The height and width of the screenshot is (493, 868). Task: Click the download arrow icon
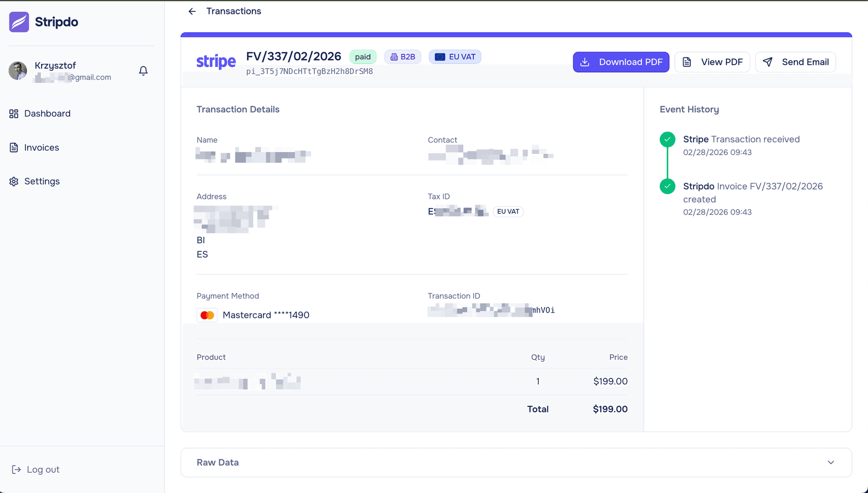coord(585,62)
